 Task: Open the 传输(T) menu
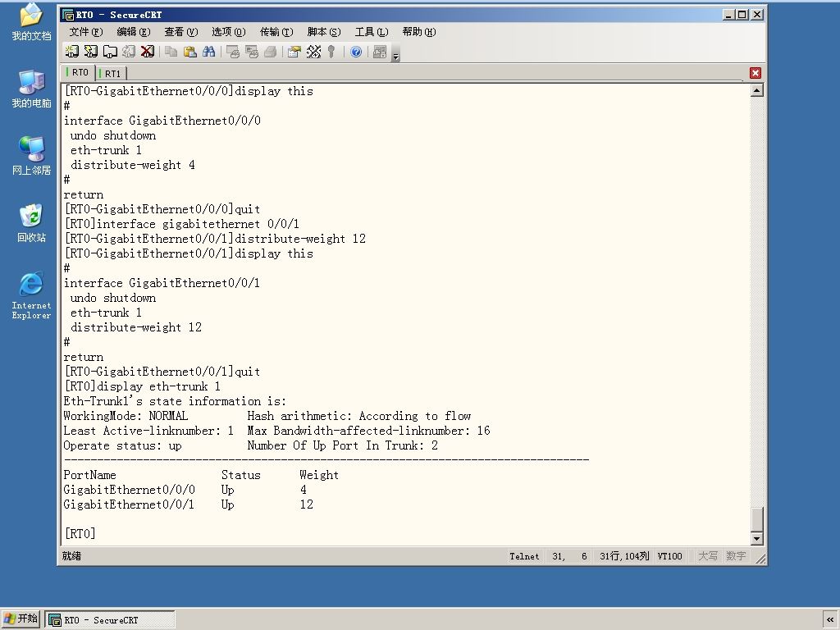coord(276,32)
